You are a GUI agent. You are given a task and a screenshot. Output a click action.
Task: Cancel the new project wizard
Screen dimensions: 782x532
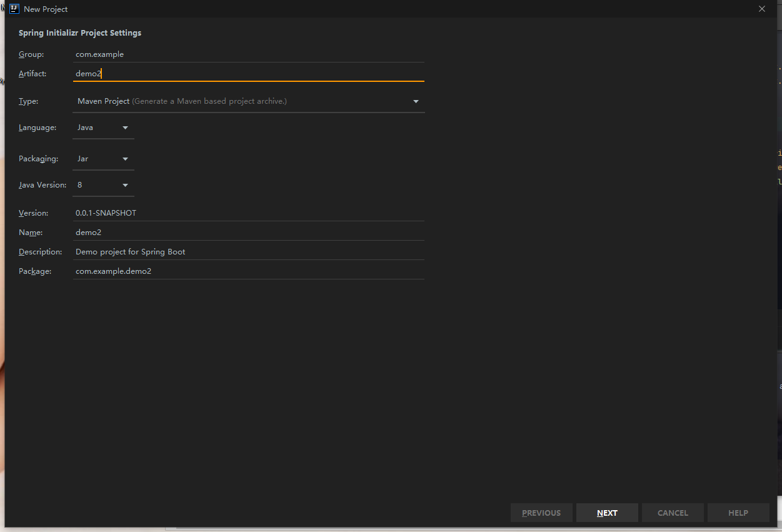(x=673, y=513)
